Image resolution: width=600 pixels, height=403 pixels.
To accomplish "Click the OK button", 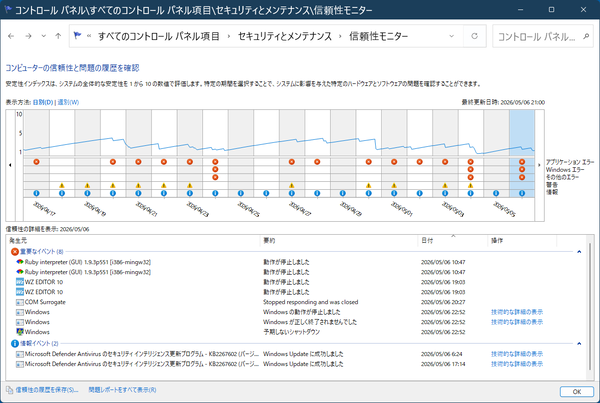I will (x=576, y=392).
